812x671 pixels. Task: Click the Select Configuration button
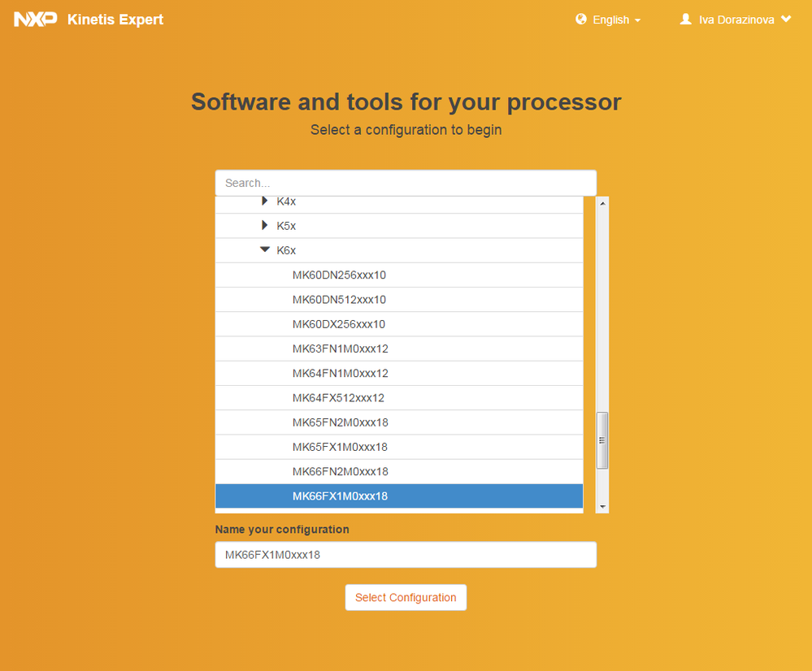(x=406, y=597)
